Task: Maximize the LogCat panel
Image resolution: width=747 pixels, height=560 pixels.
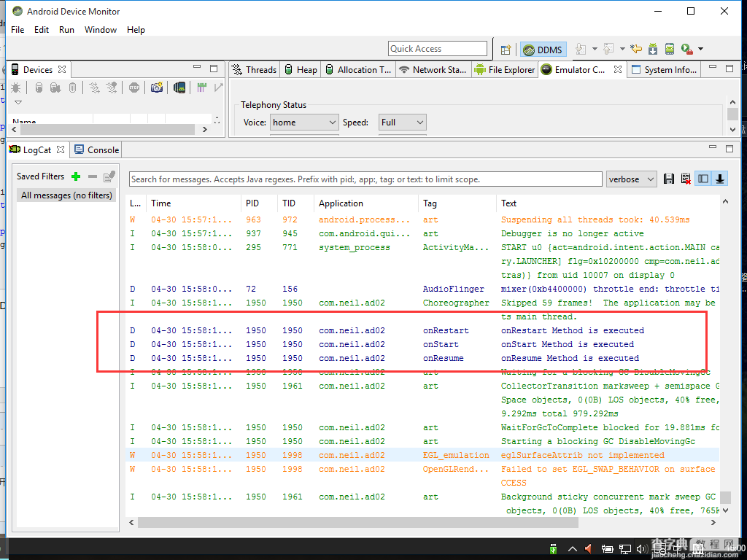Action: [x=729, y=148]
